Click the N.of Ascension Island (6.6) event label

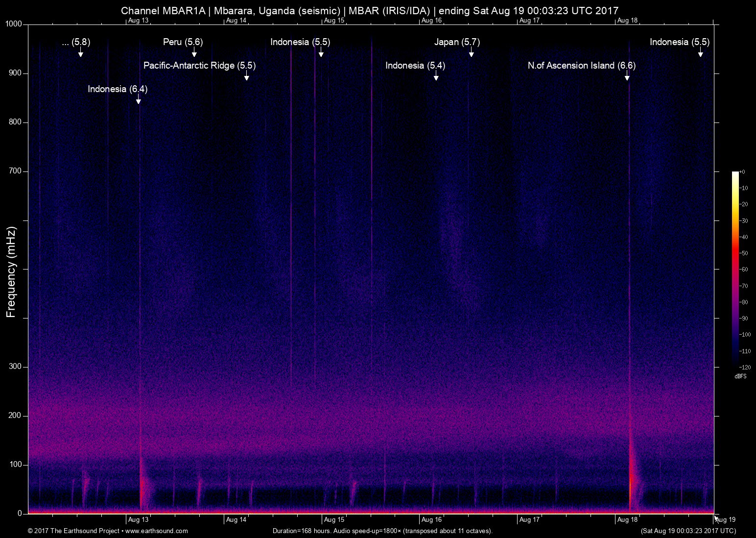(x=581, y=66)
